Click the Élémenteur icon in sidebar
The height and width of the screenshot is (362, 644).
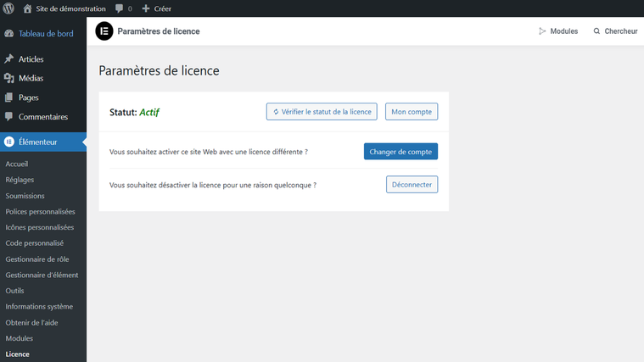[x=9, y=142]
